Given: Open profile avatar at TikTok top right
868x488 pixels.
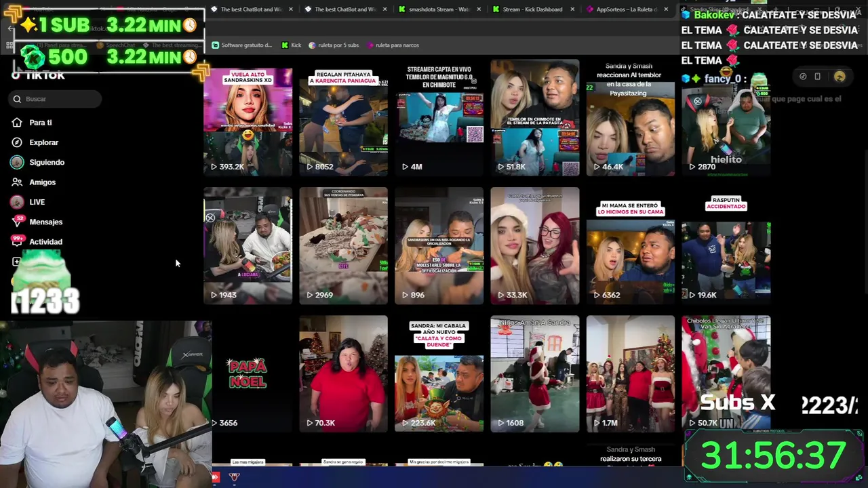Looking at the screenshot, I should (x=840, y=77).
